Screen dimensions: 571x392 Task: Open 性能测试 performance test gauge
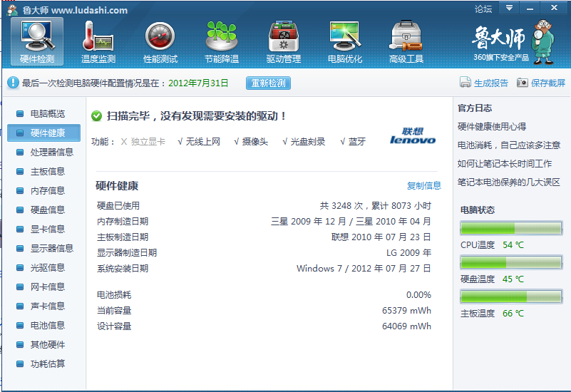click(x=160, y=41)
